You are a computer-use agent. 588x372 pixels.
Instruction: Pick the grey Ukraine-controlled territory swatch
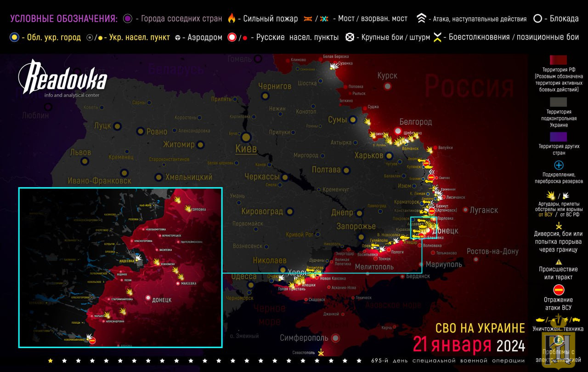559,102
